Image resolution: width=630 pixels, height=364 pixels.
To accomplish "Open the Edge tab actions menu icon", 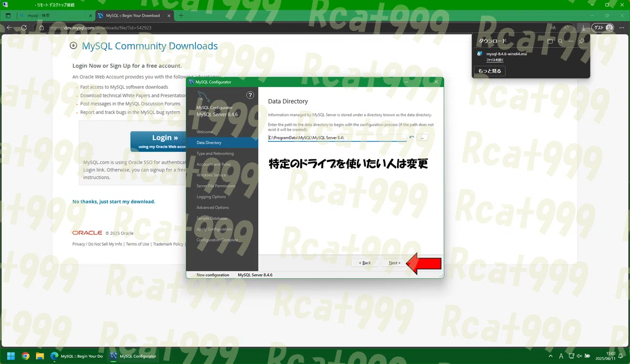I will tap(8, 16).
